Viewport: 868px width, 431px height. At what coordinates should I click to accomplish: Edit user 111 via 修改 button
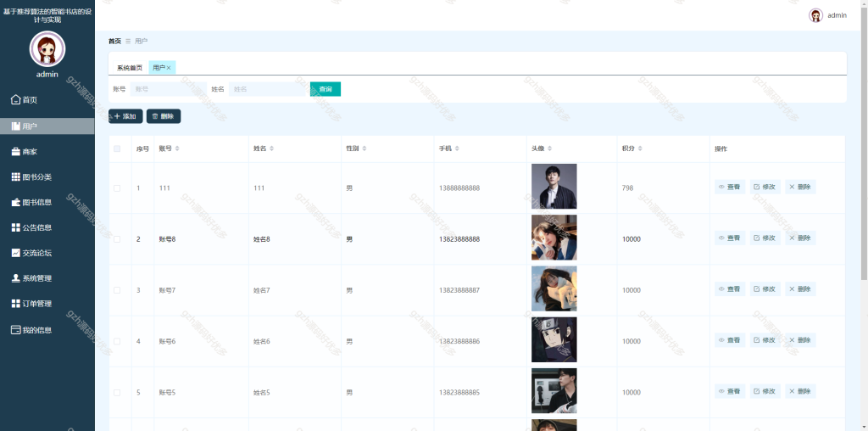[x=765, y=188]
